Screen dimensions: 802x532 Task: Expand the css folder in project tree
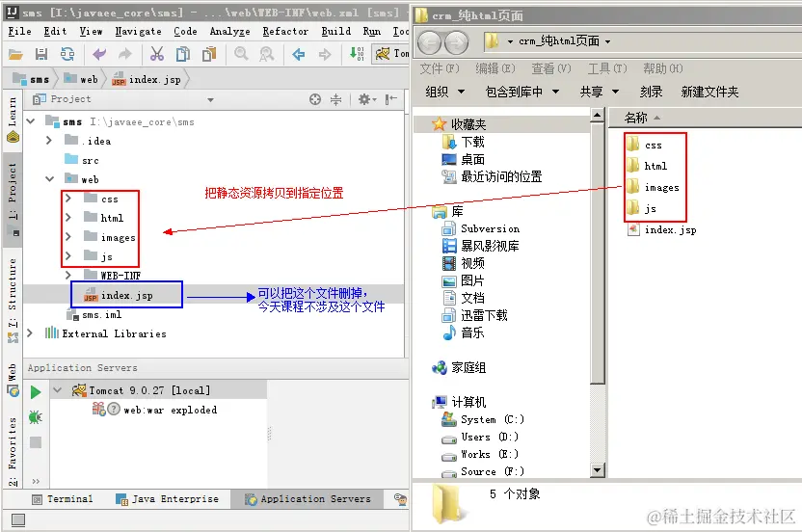pyautogui.click(x=68, y=198)
